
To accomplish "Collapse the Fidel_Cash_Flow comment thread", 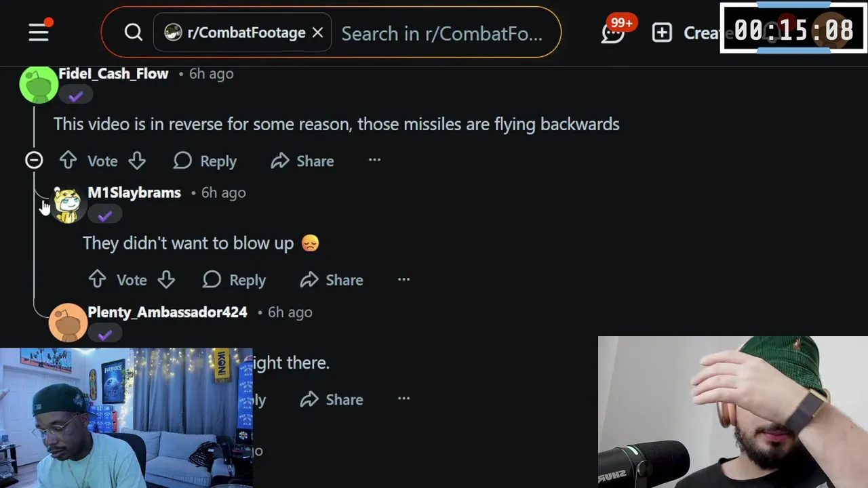I will (34, 161).
